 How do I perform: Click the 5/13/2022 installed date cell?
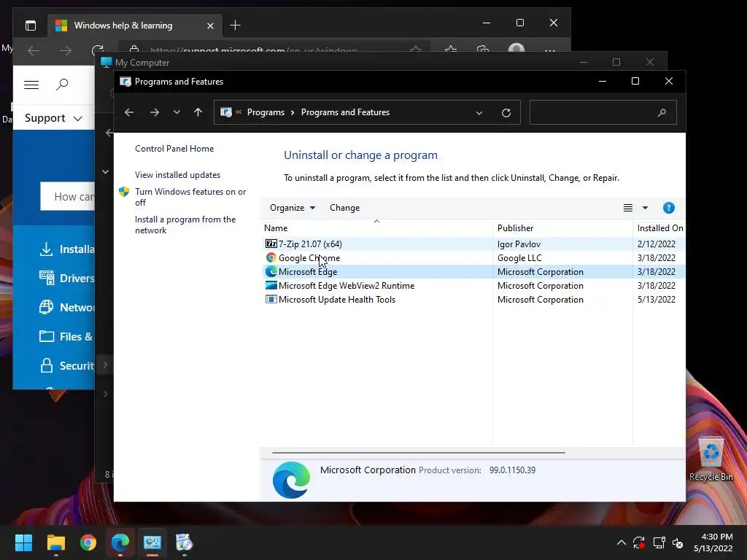coord(657,299)
